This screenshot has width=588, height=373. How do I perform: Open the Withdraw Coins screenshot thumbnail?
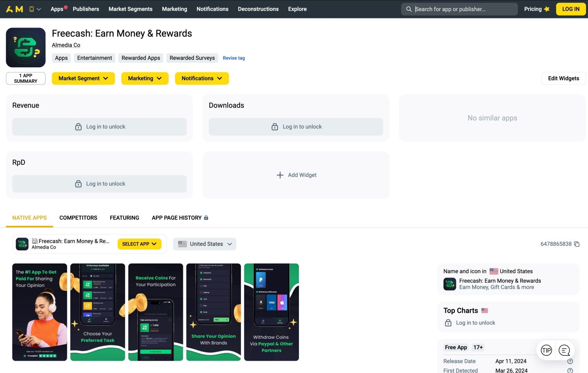coord(271,312)
